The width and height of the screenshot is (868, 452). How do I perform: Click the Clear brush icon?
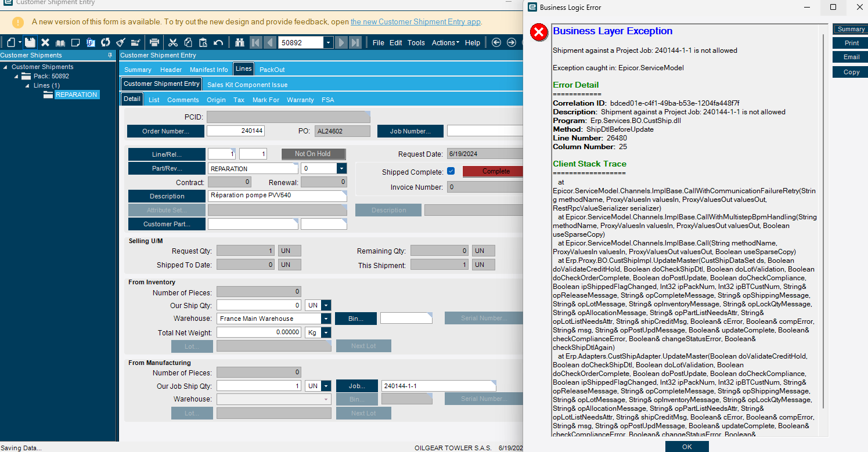121,42
